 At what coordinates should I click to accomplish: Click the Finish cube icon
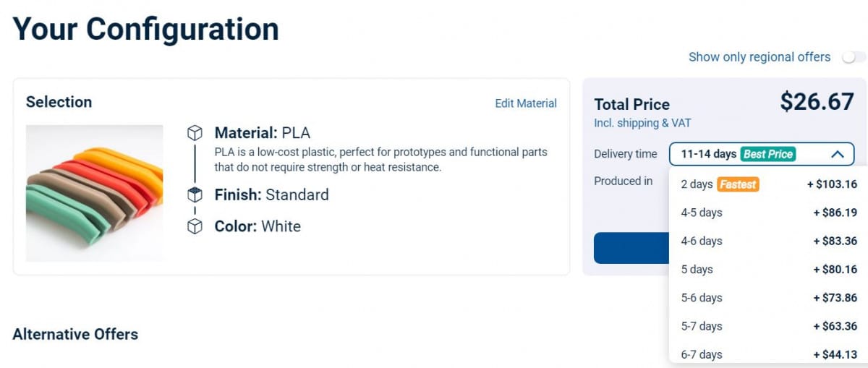pos(194,194)
